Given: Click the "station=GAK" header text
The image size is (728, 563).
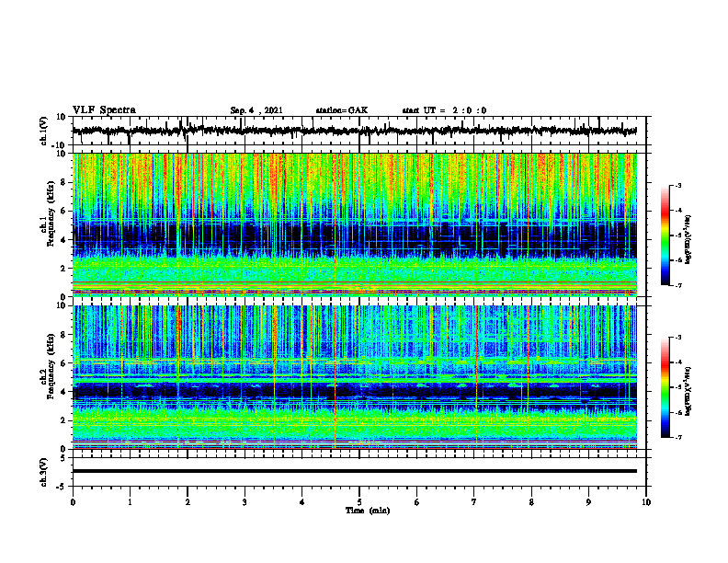Looking at the screenshot, I should point(342,110).
